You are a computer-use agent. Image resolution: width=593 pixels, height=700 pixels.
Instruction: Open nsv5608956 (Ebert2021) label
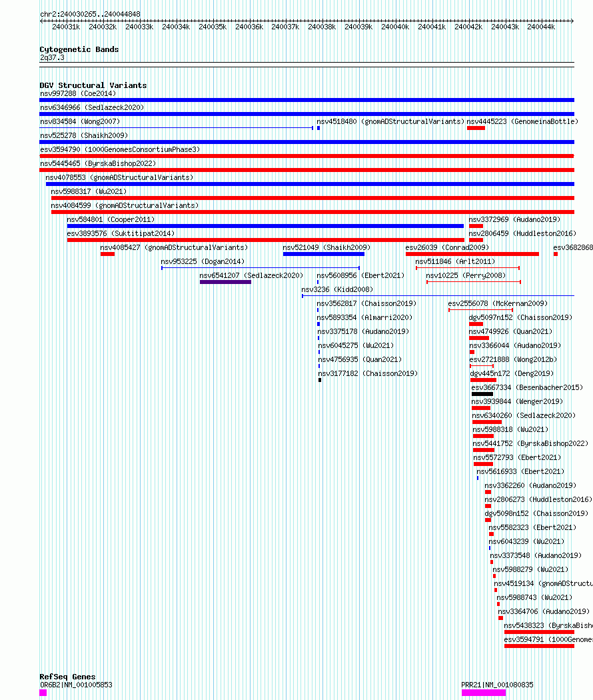pyautogui.click(x=360, y=275)
